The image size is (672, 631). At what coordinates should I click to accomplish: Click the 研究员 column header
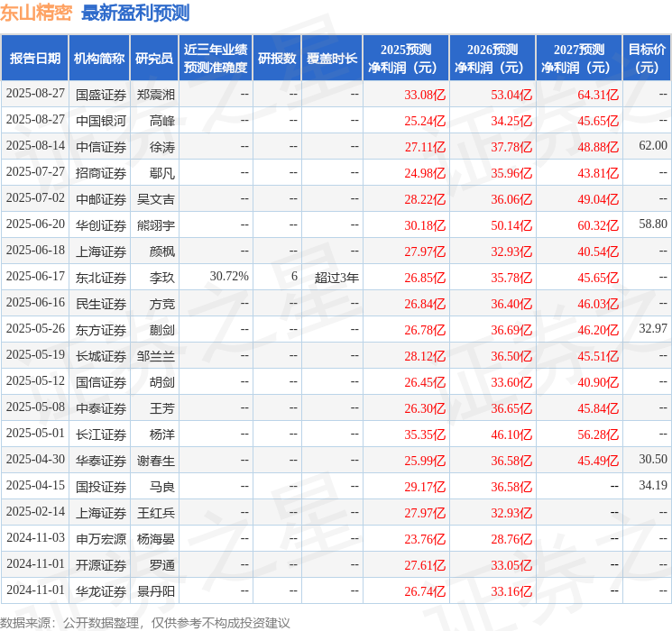coord(154,59)
